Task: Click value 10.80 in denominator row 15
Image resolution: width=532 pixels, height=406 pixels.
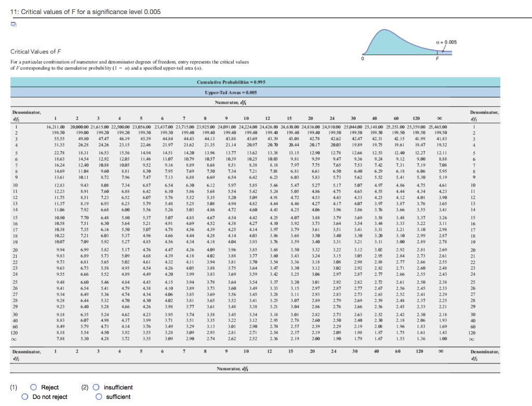Action: coord(59,218)
